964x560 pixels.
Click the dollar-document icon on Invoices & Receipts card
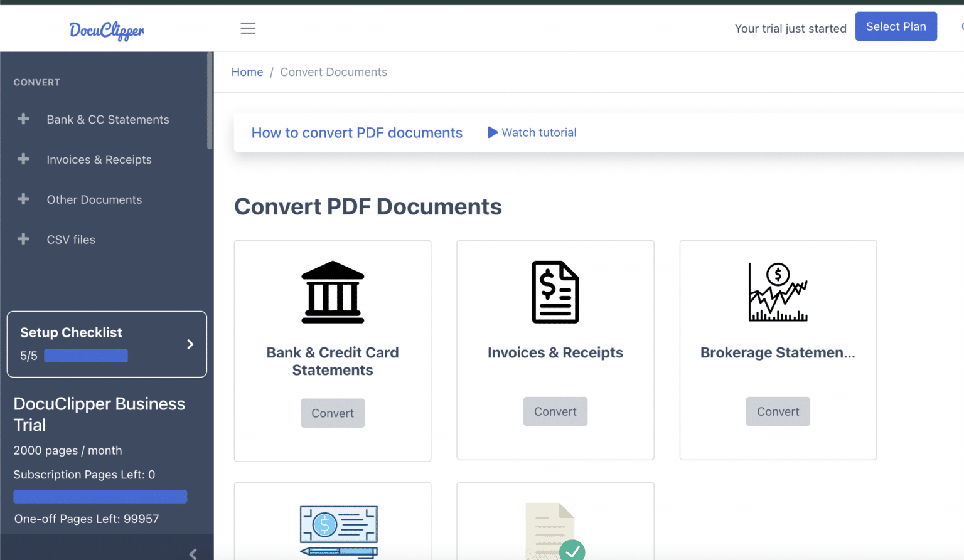point(555,292)
